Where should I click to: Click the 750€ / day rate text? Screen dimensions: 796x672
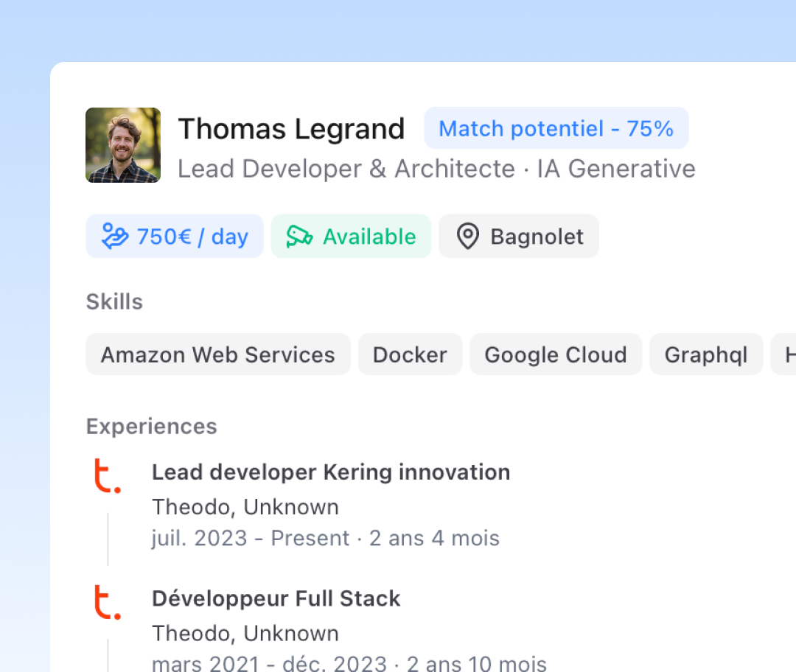pyautogui.click(x=192, y=237)
